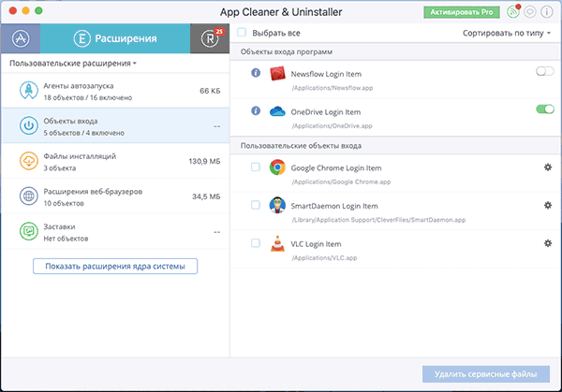562x392 pixels.
Task: Click the power icon for Объекты входа
Action: point(29,125)
